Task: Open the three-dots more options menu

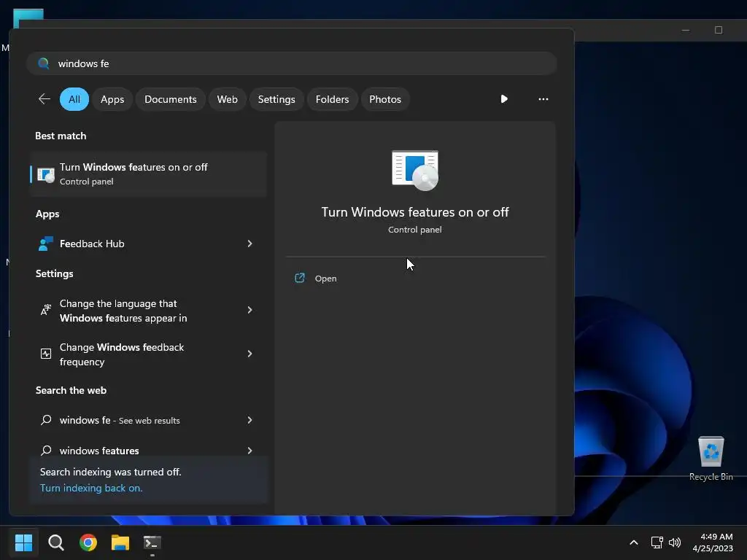Action: [543, 99]
